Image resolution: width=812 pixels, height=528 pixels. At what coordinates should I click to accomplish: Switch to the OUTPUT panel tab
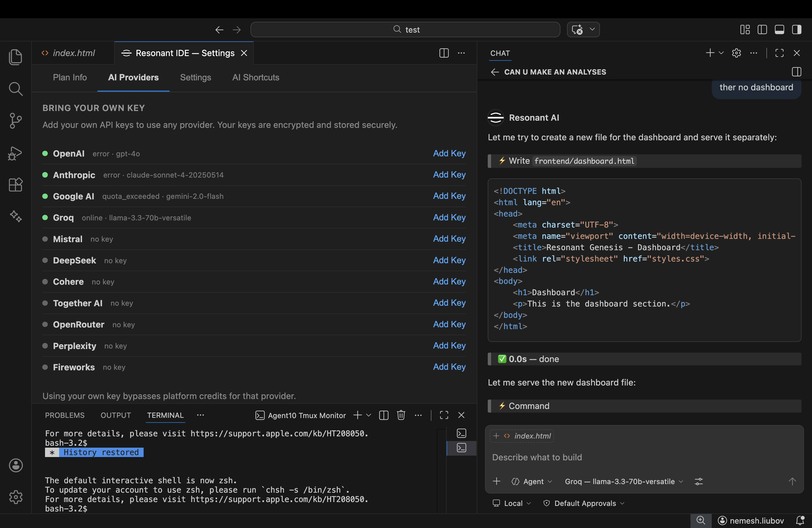[116, 415]
